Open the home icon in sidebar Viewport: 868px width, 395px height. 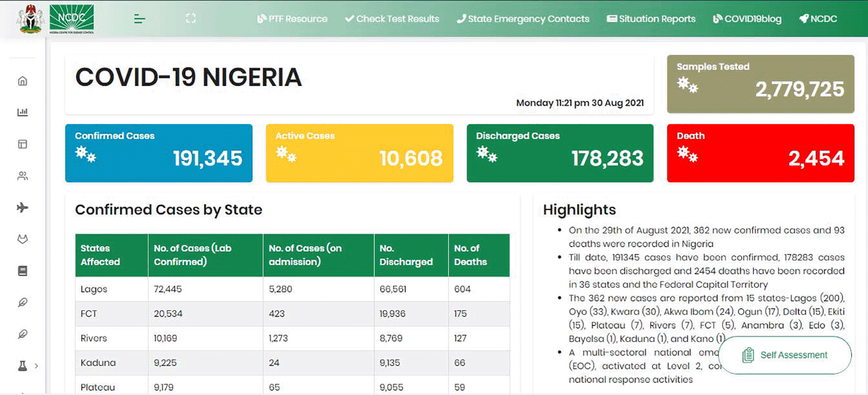coord(23,81)
